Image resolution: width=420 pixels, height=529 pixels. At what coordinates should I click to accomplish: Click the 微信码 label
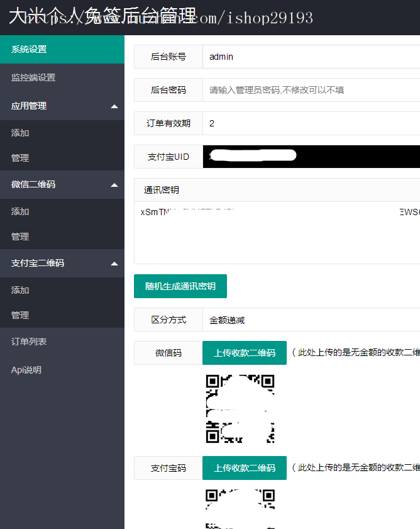169,353
